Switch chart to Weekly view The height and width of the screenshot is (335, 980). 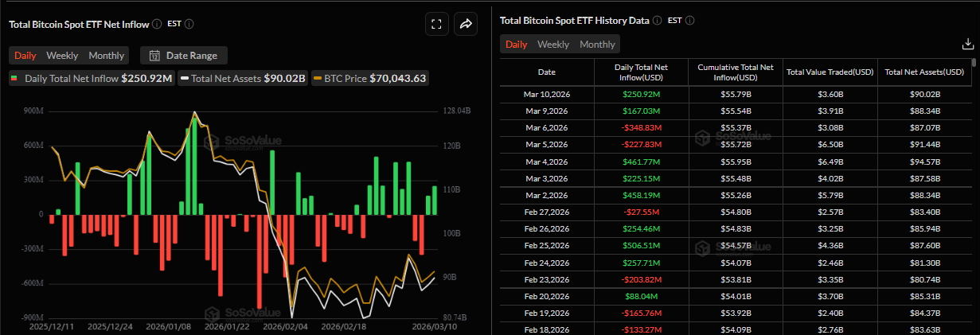coord(62,55)
